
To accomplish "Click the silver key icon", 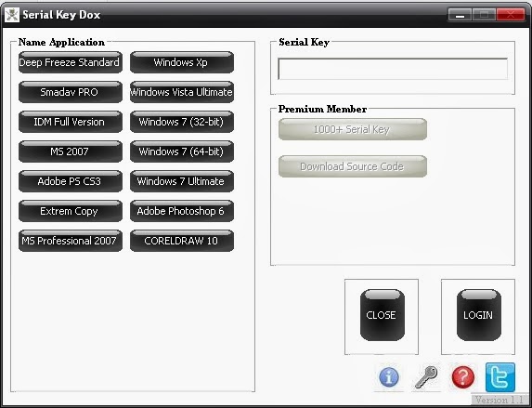I will click(426, 377).
